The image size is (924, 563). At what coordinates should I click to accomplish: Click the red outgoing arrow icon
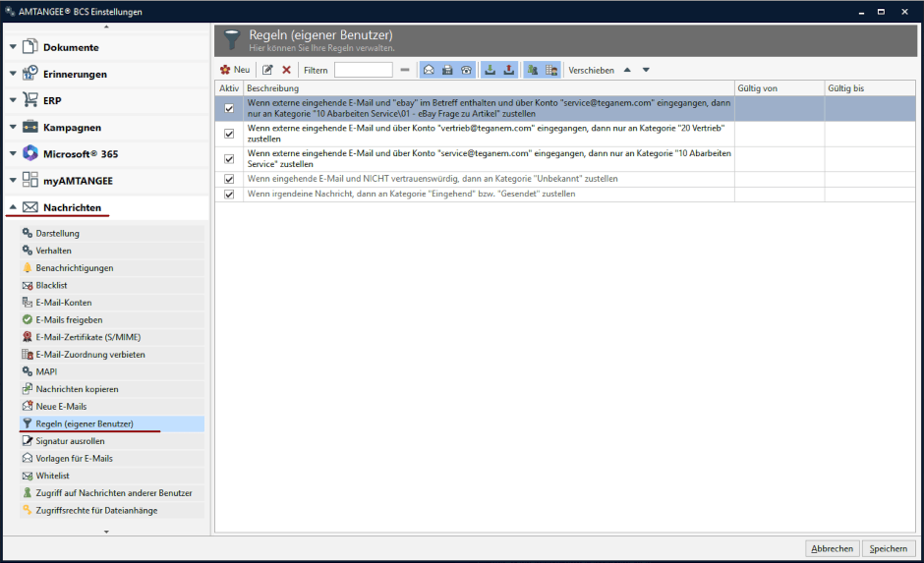point(509,70)
